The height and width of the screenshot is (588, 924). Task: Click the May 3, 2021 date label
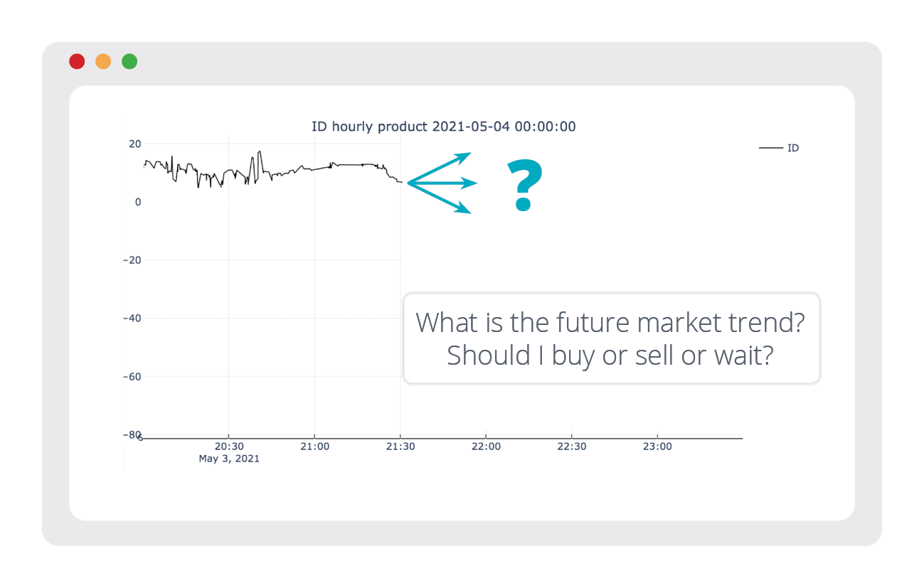tap(229, 459)
